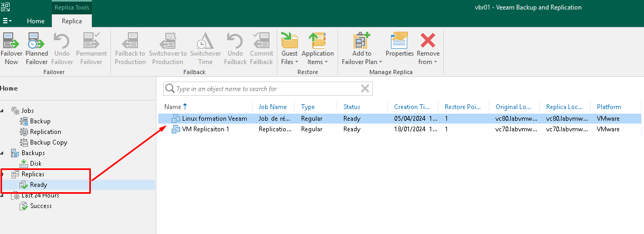644x234 pixels.
Task: Click the Backup Copy node icon
Action: [x=23, y=142]
